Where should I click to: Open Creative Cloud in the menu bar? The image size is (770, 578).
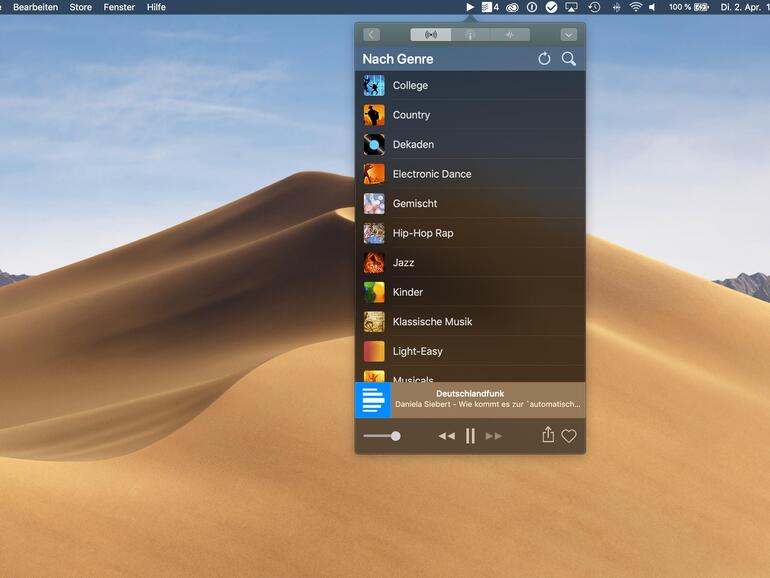pos(512,7)
